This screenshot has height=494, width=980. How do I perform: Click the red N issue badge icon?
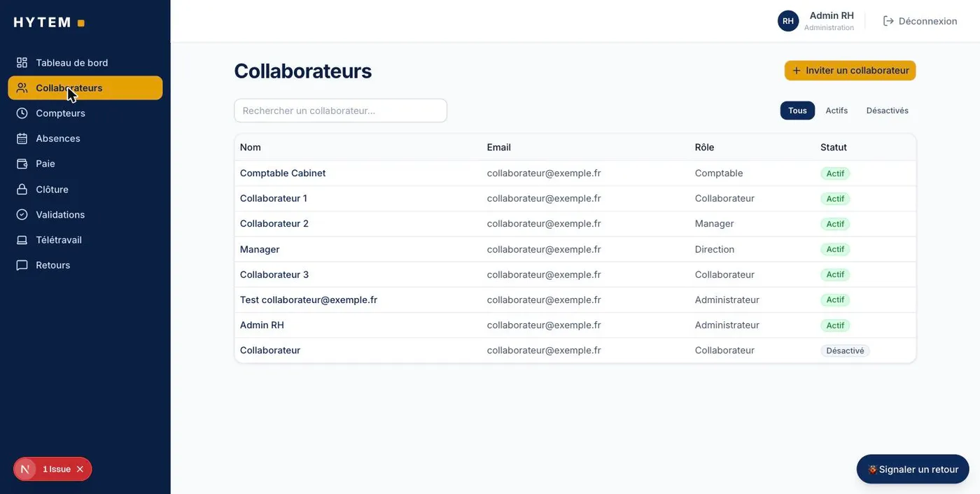pos(25,469)
